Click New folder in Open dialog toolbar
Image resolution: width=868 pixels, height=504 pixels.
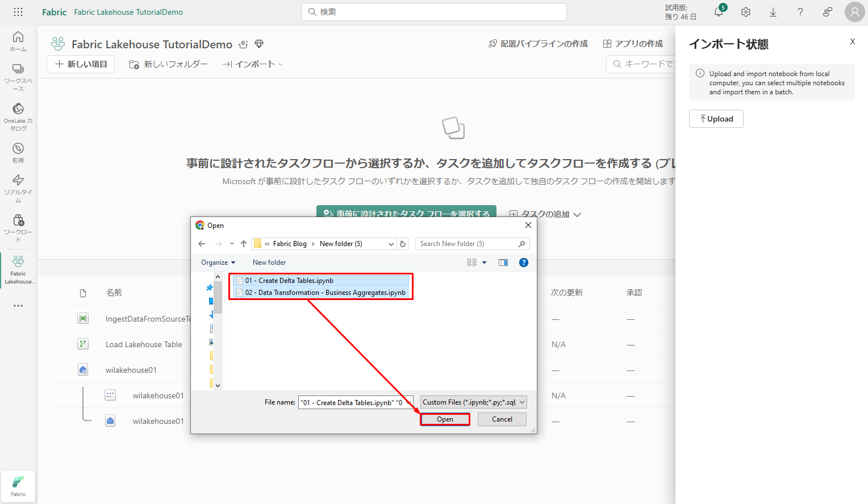coord(269,263)
